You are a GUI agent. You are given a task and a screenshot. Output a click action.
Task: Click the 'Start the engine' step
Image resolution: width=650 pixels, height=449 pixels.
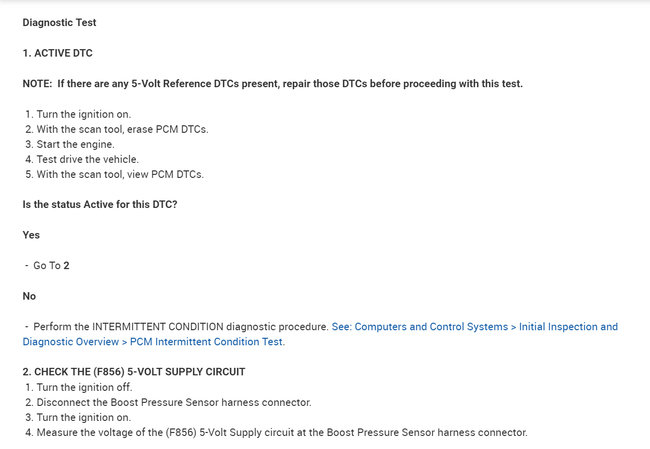pos(78,144)
